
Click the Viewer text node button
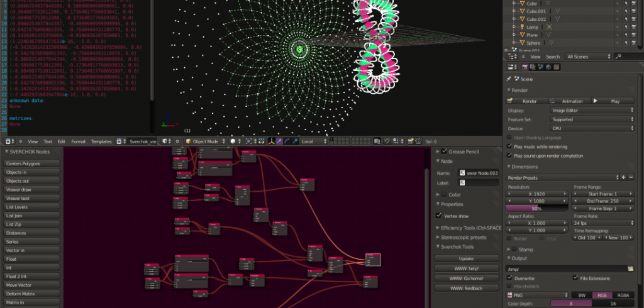pos(32,198)
